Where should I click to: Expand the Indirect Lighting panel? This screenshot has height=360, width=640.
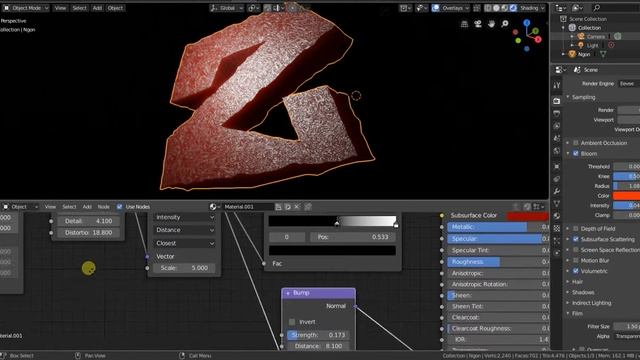coord(568,303)
